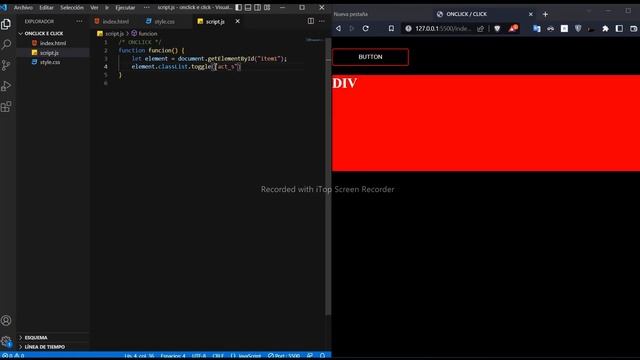Click the feedback icon in the status bar
The width and height of the screenshot is (640, 360).
pos(310,356)
